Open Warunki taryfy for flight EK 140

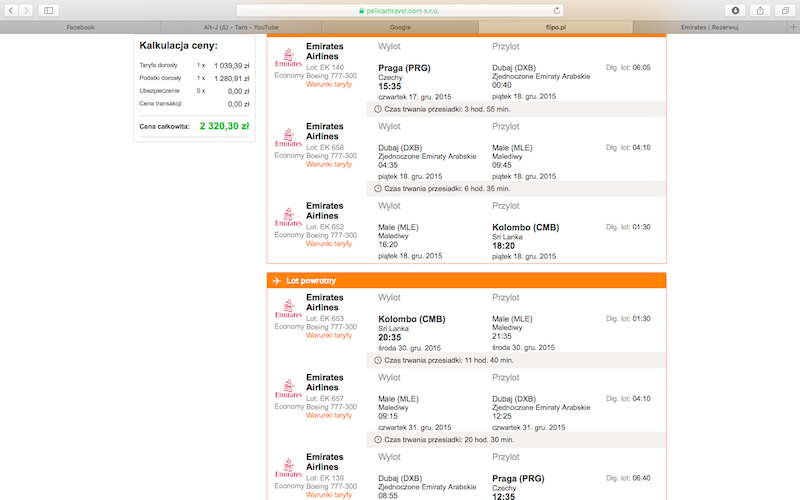click(329, 84)
